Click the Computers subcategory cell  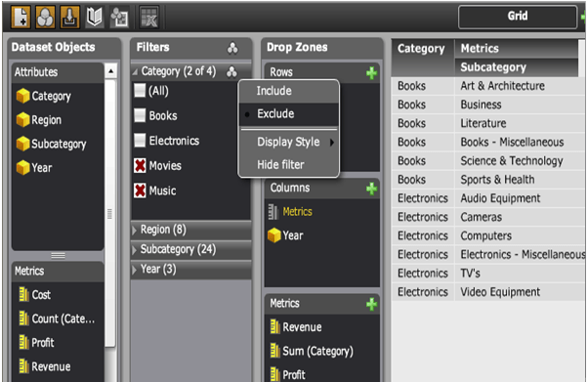tap(520, 236)
